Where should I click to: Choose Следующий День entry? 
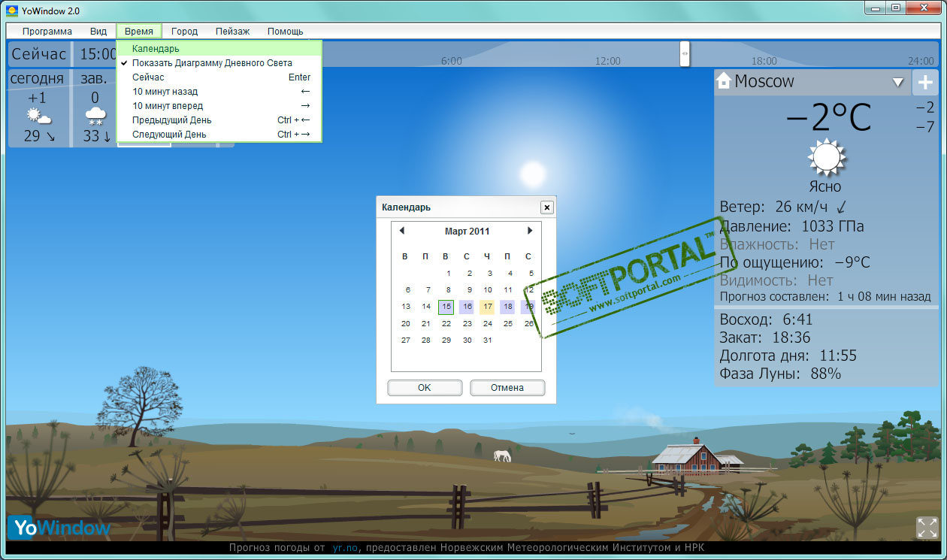(219, 135)
